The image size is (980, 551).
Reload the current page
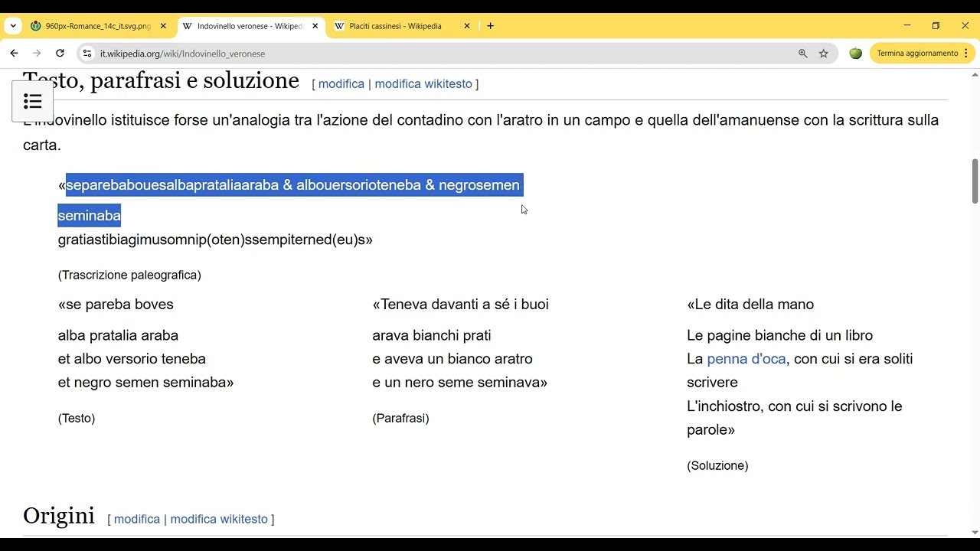pos(60,54)
